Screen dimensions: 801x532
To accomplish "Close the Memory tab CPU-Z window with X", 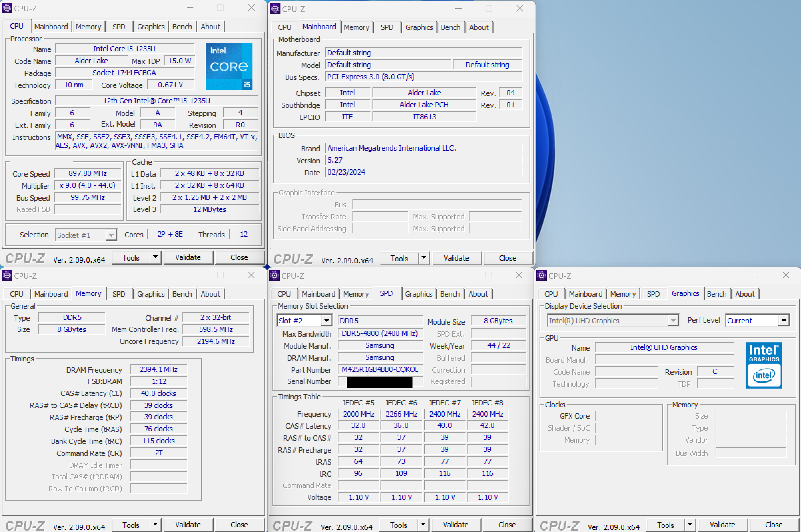I will pos(251,275).
